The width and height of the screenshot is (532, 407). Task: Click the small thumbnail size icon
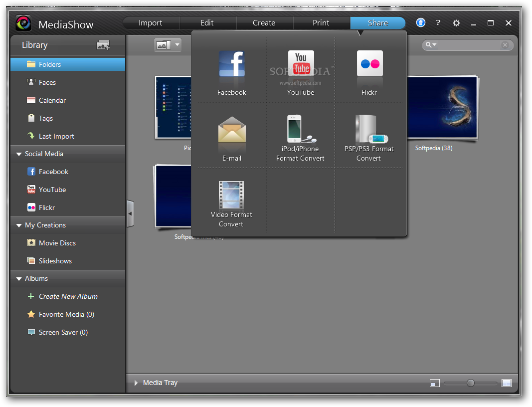[x=435, y=383]
